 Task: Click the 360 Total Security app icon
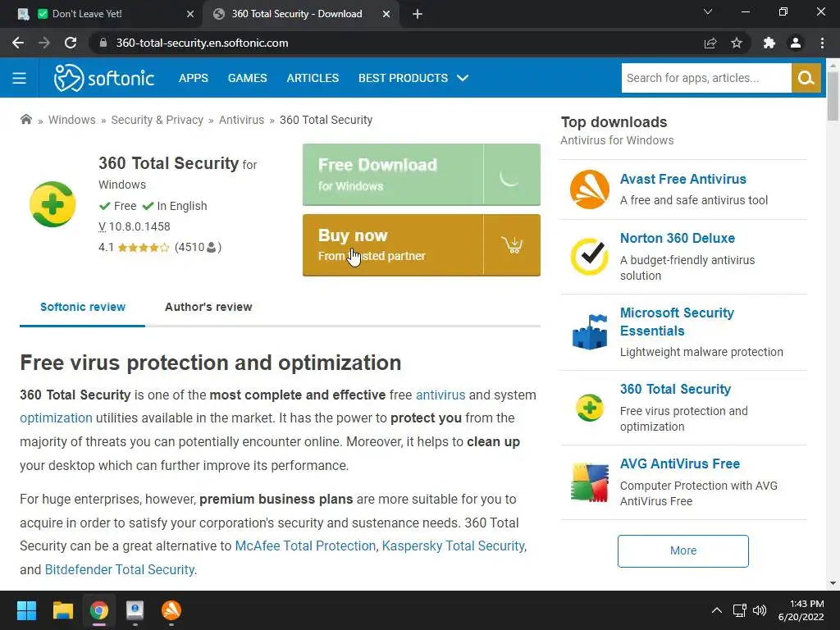tap(52, 204)
